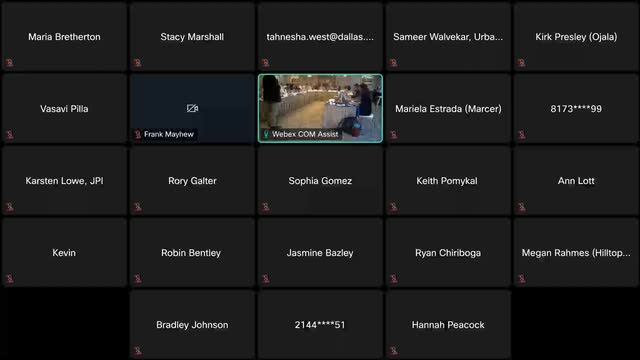The image size is (640, 360).
Task: Click Bradley Johnson's muted mic icon
Action: coord(138,350)
